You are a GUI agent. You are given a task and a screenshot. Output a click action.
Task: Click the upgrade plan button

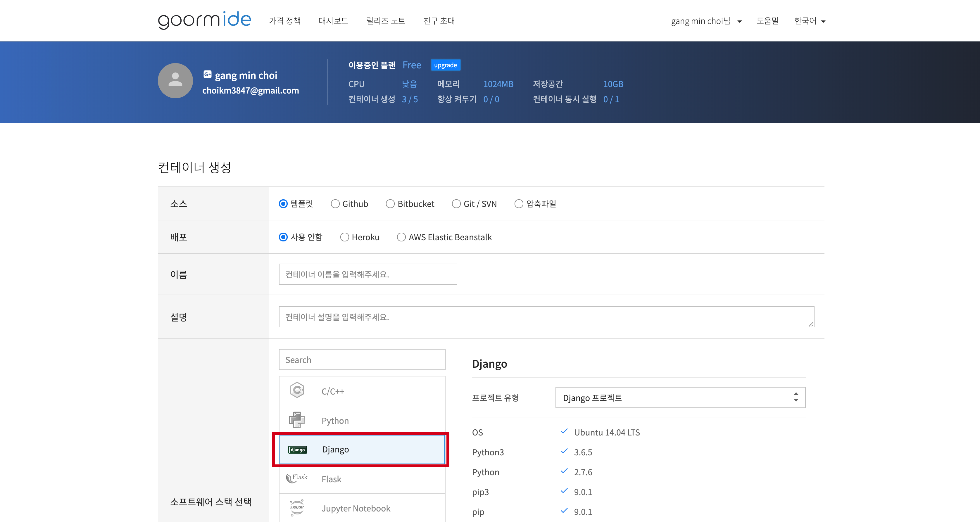click(445, 65)
